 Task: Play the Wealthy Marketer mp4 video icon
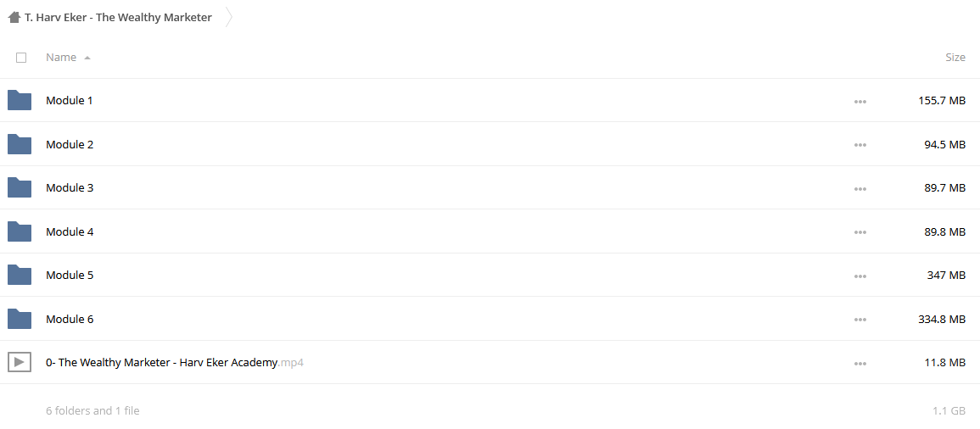coord(20,361)
